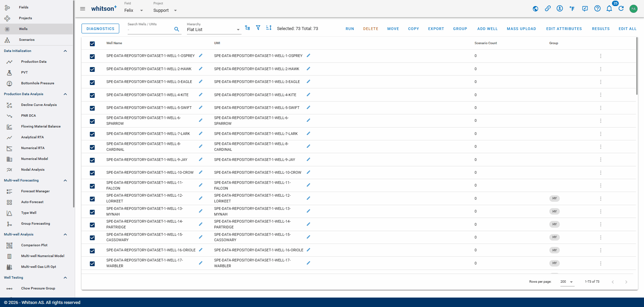644x307 pixels.
Task: Click the Search Wells / UWIs input field
Action: pyautogui.click(x=150, y=30)
